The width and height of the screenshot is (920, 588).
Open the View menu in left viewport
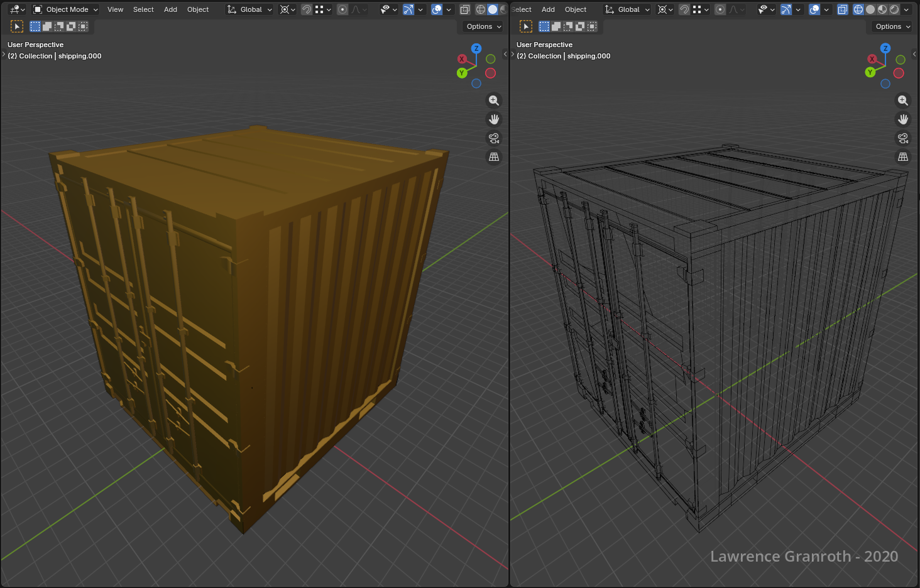coord(115,9)
